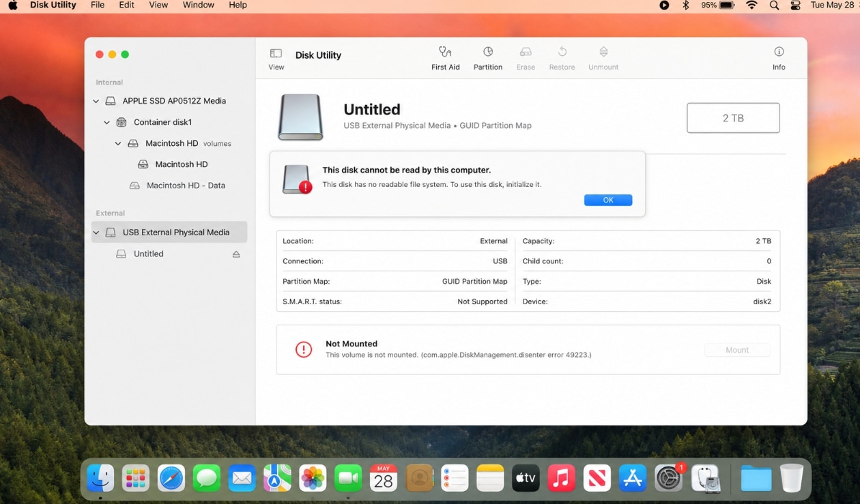Open the Window menu
The width and height of the screenshot is (860, 504).
click(199, 5)
